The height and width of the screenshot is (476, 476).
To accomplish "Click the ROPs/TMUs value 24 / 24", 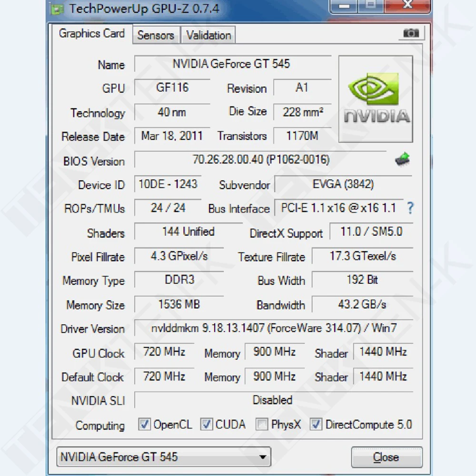I will click(x=168, y=208).
